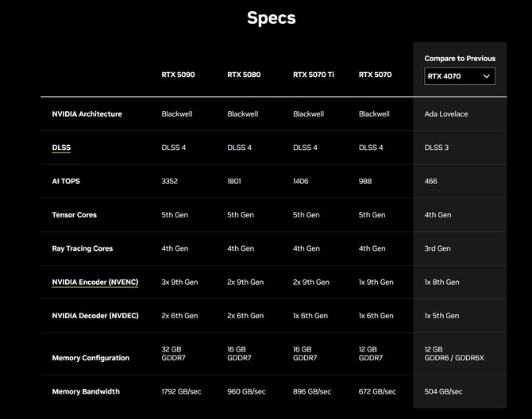Open the NVIDIA Encoder (NVENC) link
The height and width of the screenshot is (419, 532).
click(x=95, y=283)
